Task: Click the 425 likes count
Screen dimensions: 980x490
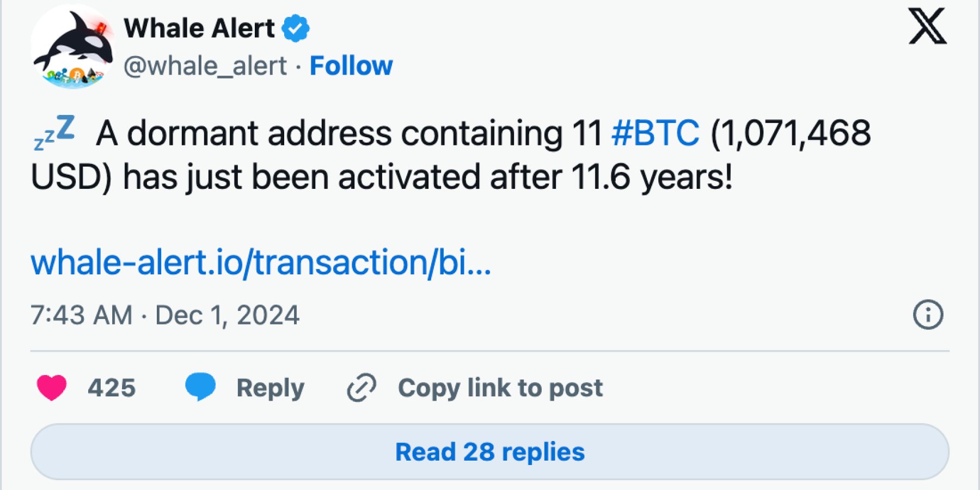Action: click(112, 388)
